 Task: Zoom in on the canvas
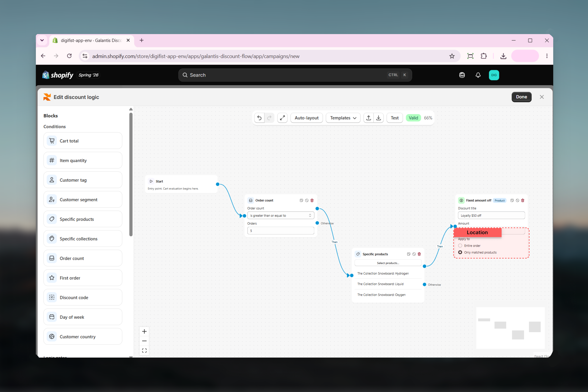144,331
